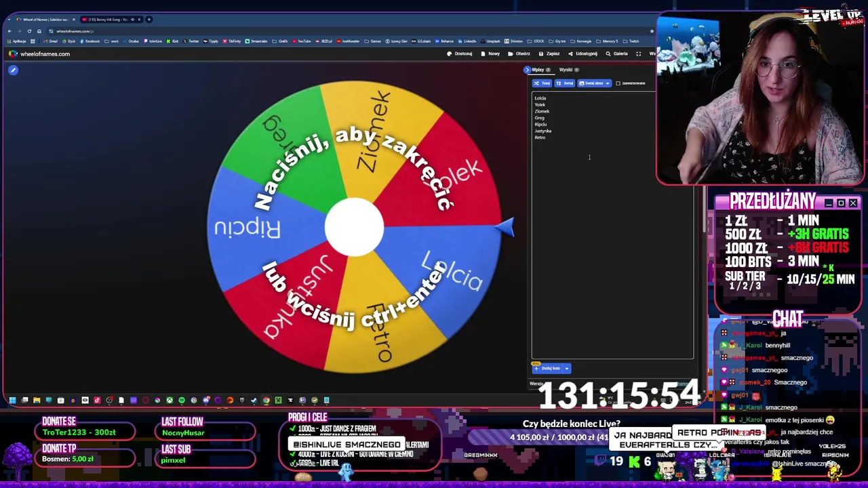
Task: Click the browser reload icon
Action: pyautogui.click(x=29, y=31)
